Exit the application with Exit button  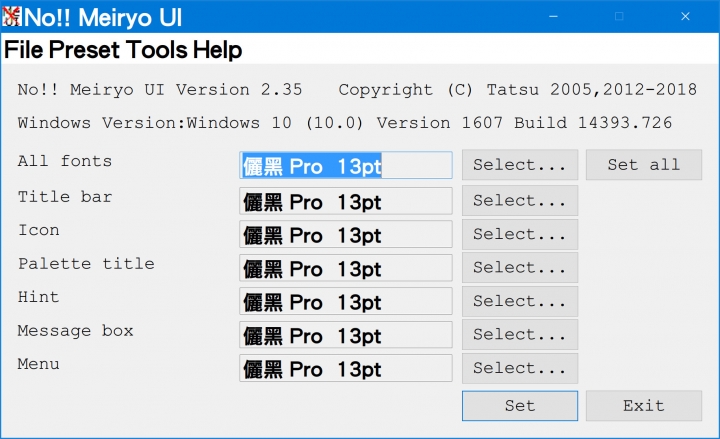[643, 406]
